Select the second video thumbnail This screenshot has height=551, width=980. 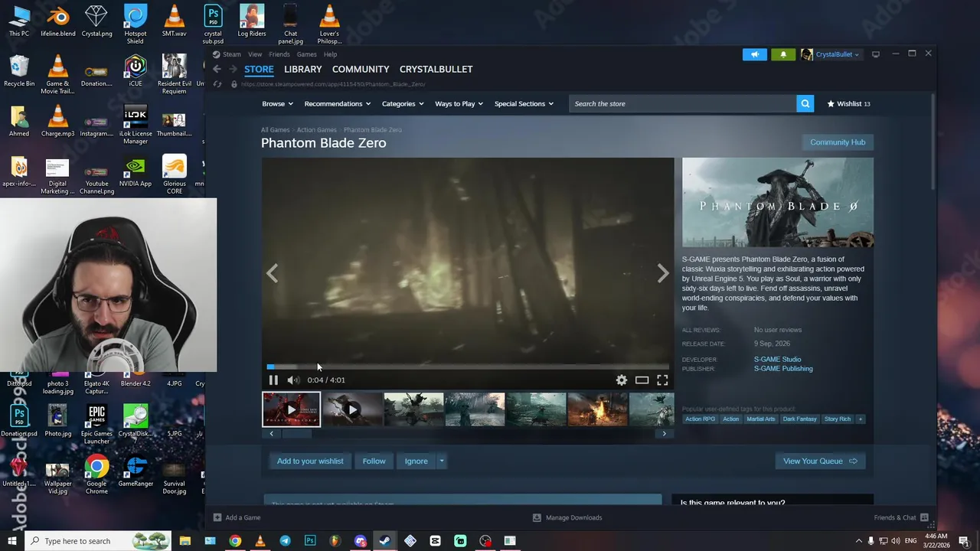352,409
